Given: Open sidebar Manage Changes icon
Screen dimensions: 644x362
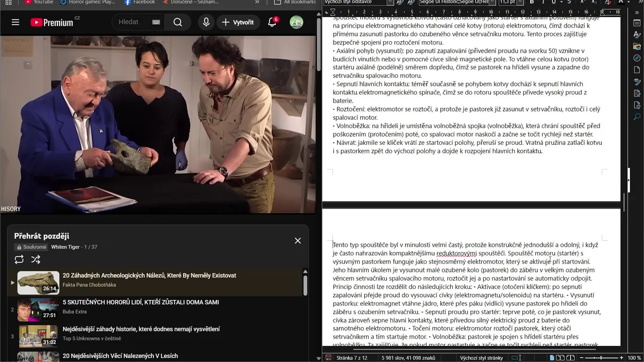Looking at the screenshot, I should click(x=637, y=94).
